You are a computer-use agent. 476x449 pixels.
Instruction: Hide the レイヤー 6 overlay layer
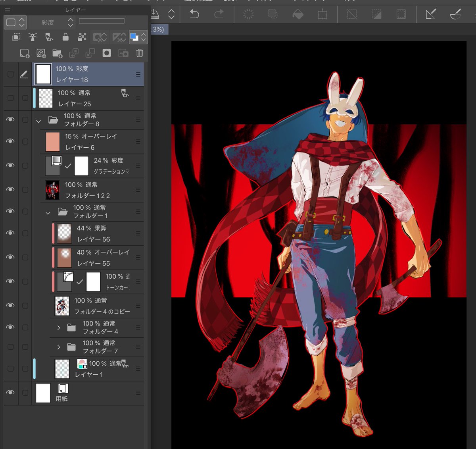point(10,141)
